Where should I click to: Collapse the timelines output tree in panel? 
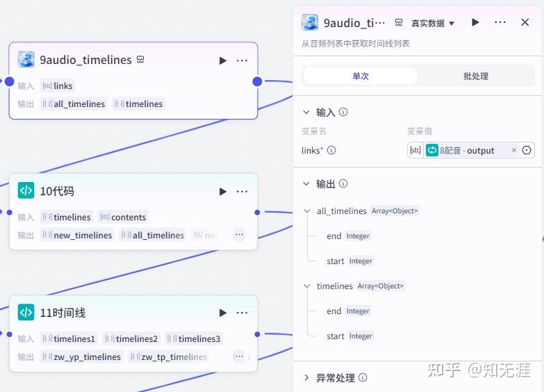pyautogui.click(x=307, y=286)
